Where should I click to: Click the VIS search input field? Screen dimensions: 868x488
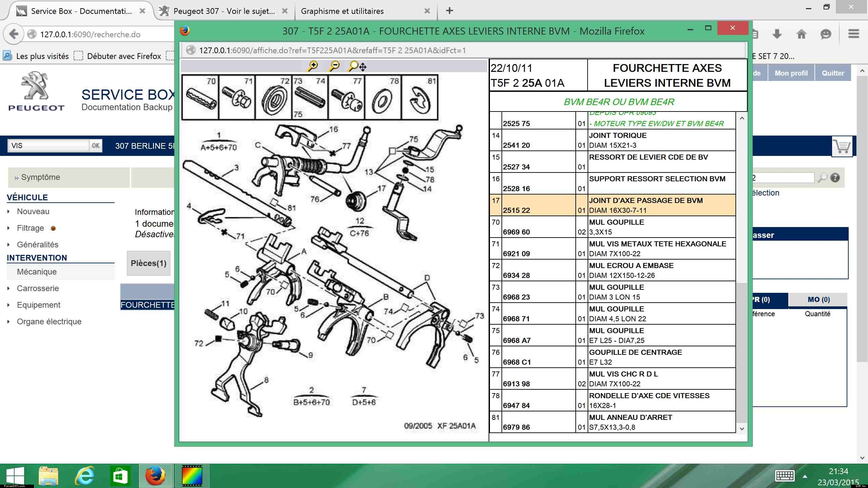[48, 146]
